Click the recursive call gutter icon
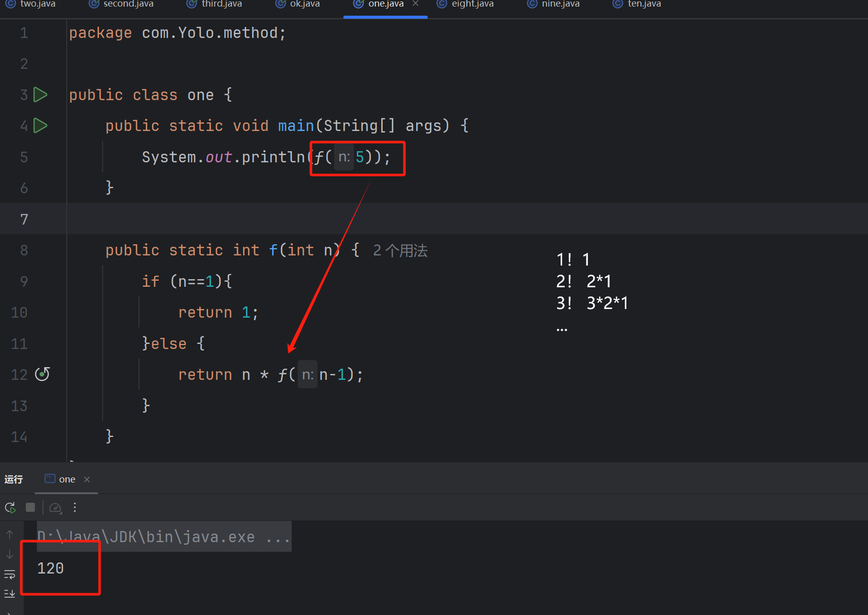The image size is (868, 615). coord(42,374)
